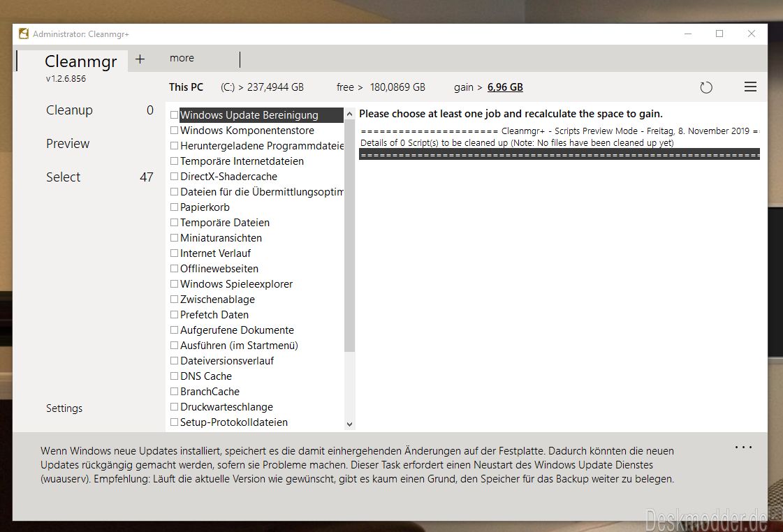Open the more tab

[182, 58]
